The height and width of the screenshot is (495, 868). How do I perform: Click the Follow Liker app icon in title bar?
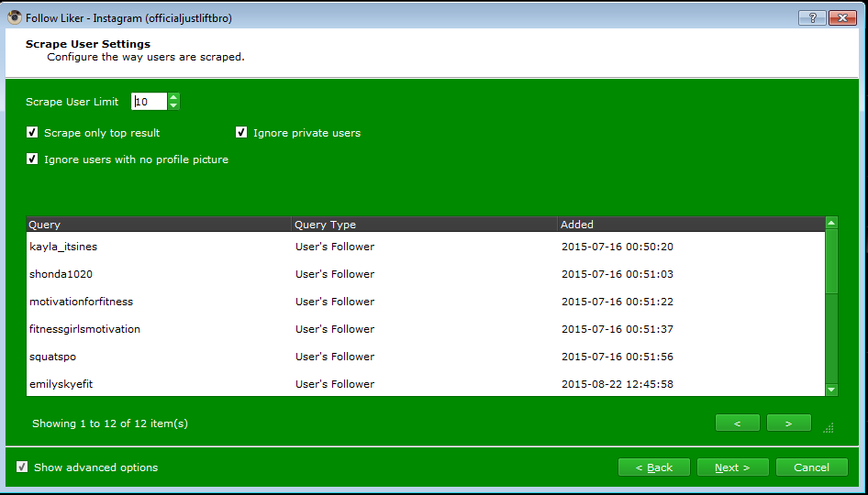pos(15,17)
